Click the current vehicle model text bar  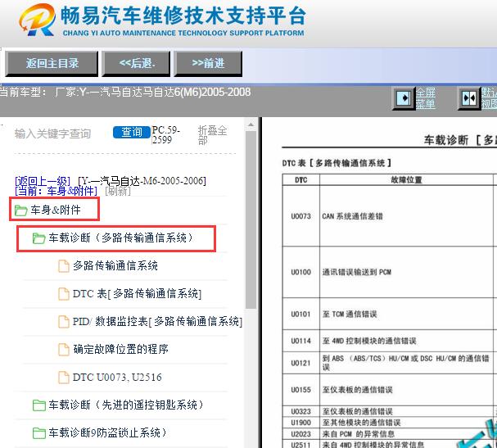click(x=125, y=93)
